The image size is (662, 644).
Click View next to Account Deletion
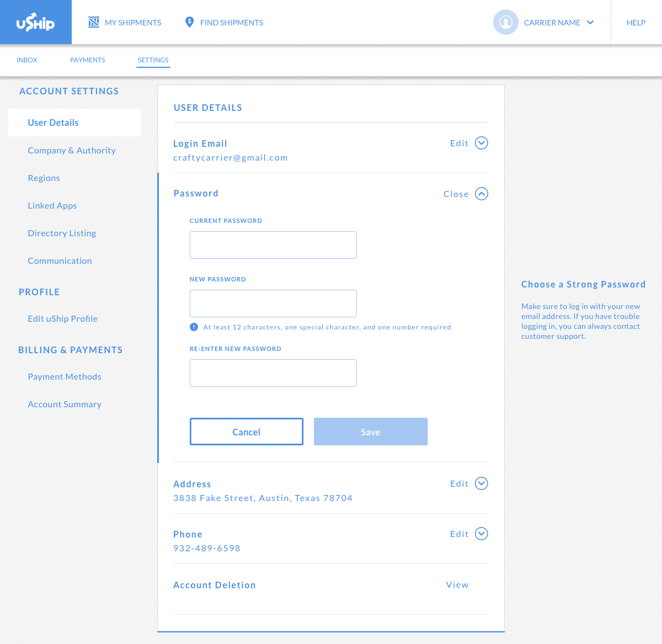coord(457,584)
